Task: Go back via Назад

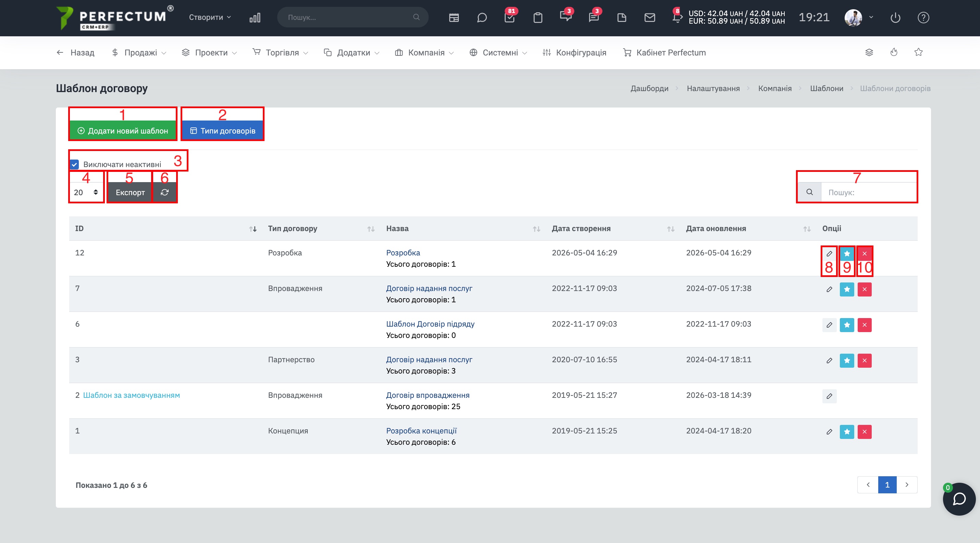Action: (75, 52)
